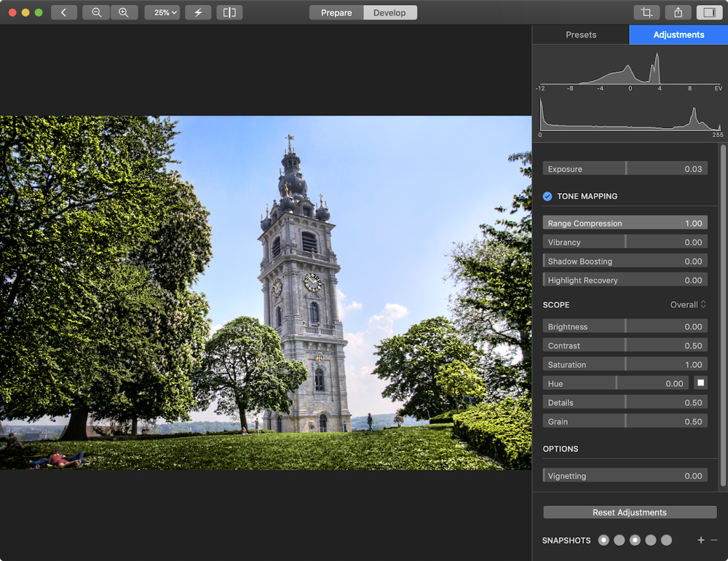Click the Exposure slider
This screenshot has height=561, width=728.
click(625, 169)
